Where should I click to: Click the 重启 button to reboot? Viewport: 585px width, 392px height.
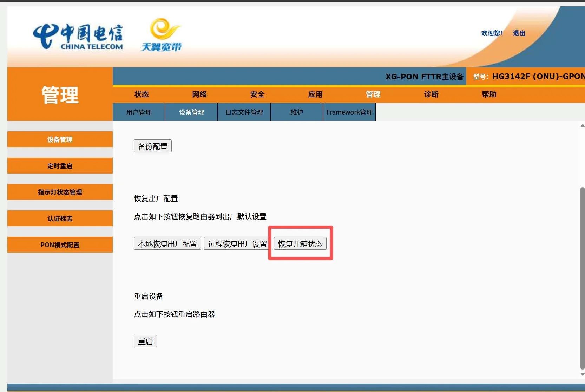pyautogui.click(x=145, y=341)
